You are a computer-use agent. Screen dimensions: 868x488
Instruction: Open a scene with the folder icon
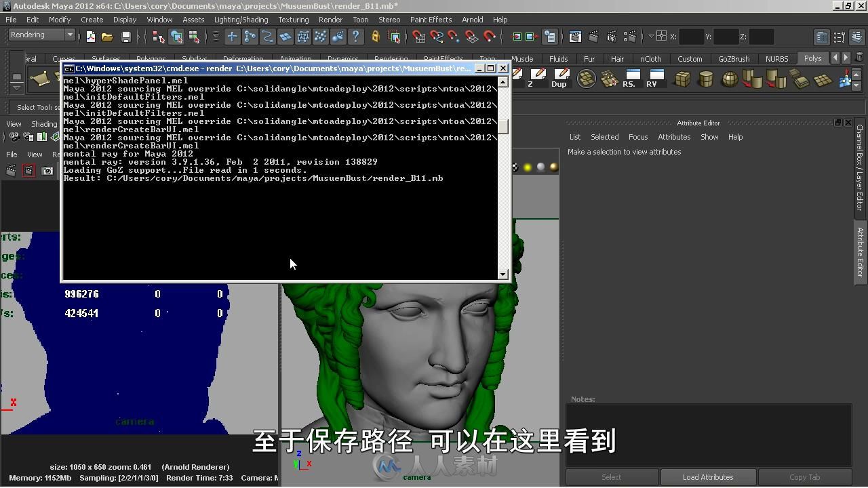107,37
